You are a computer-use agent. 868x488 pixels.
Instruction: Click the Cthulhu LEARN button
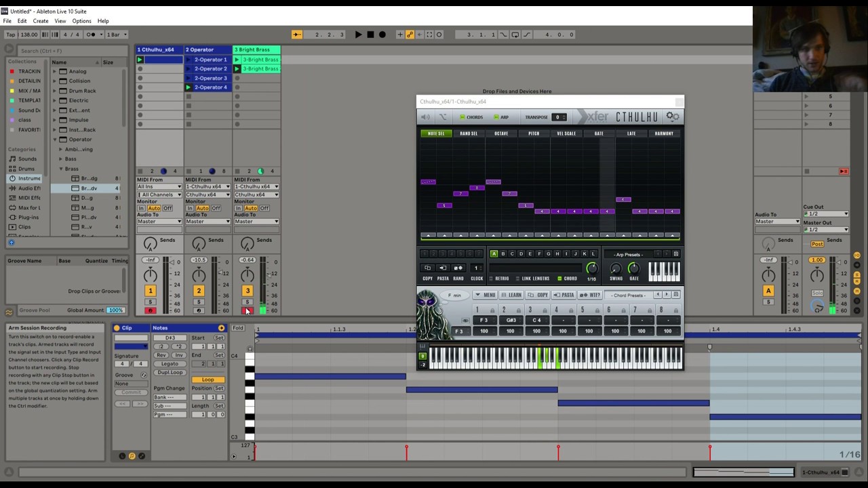click(512, 296)
